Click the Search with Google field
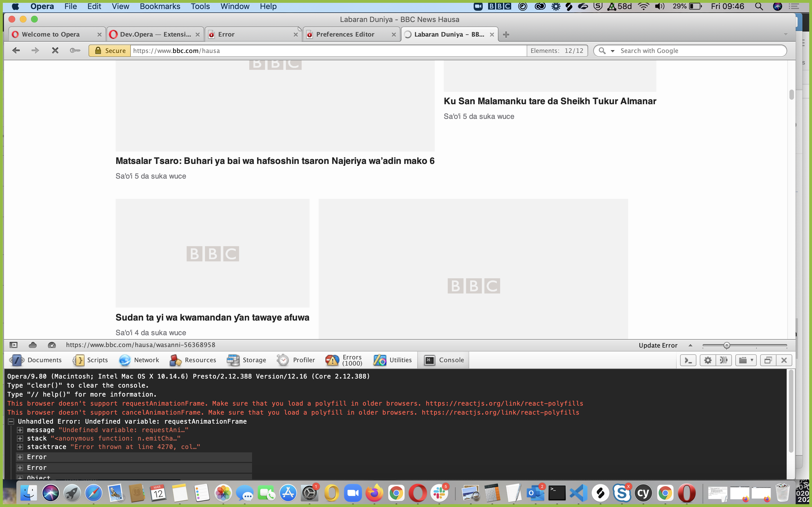This screenshot has height=507, width=812. click(698, 51)
